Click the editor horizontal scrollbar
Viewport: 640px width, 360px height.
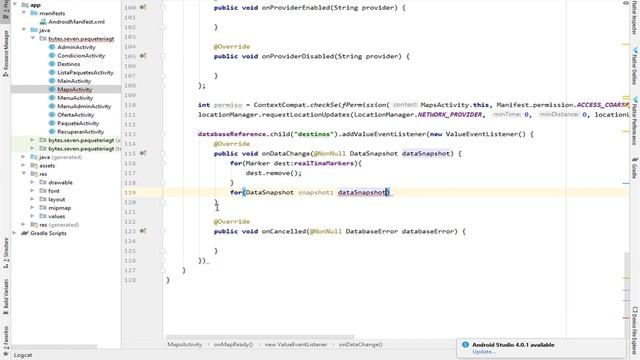(260, 337)
